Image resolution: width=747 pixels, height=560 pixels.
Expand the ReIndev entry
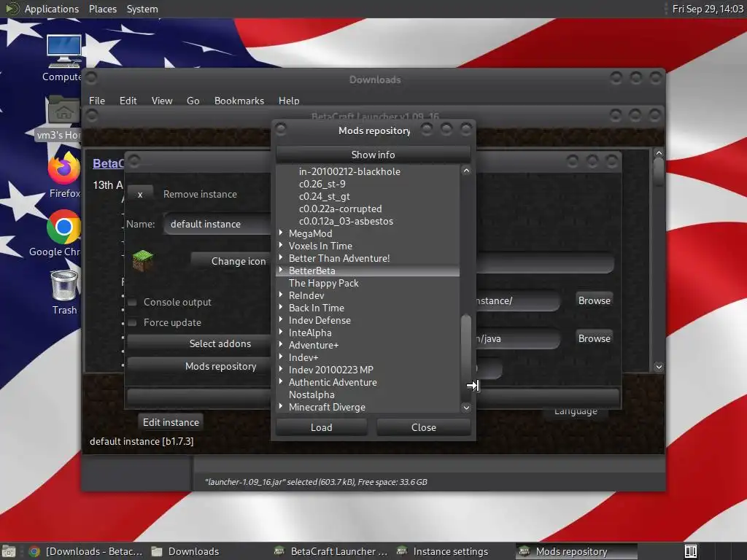(x=281, y=295)
